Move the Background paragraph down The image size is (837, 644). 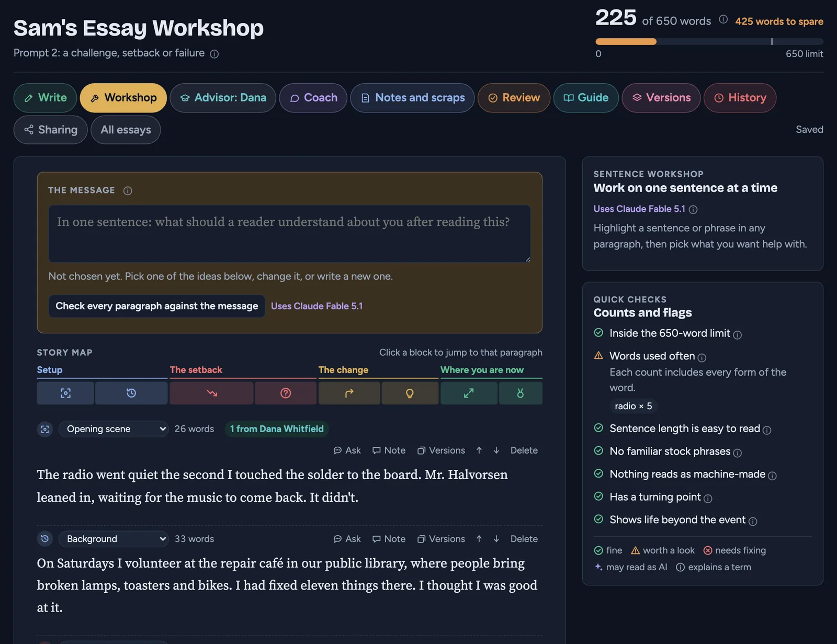[496, 539]
